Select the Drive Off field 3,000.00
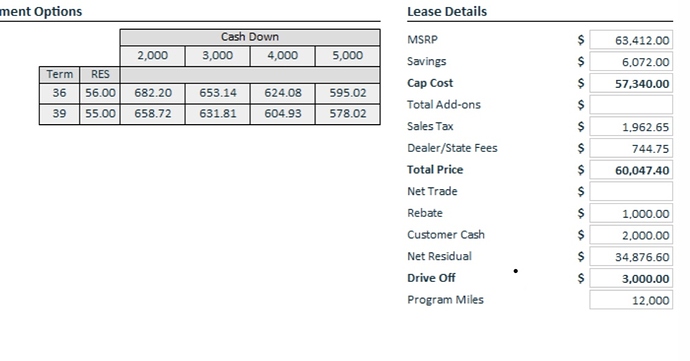This screenshot has height=361, width=690. click(x=631, y=278)
